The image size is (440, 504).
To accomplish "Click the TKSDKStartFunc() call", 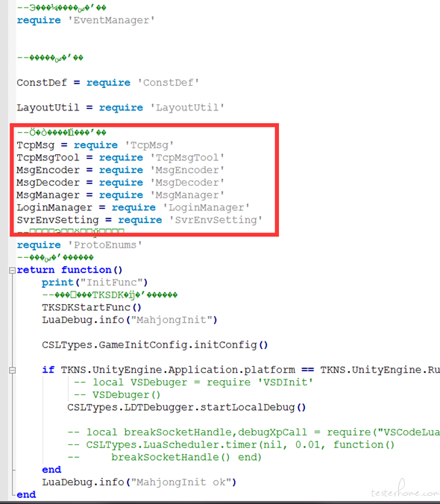I will [92, 308].
